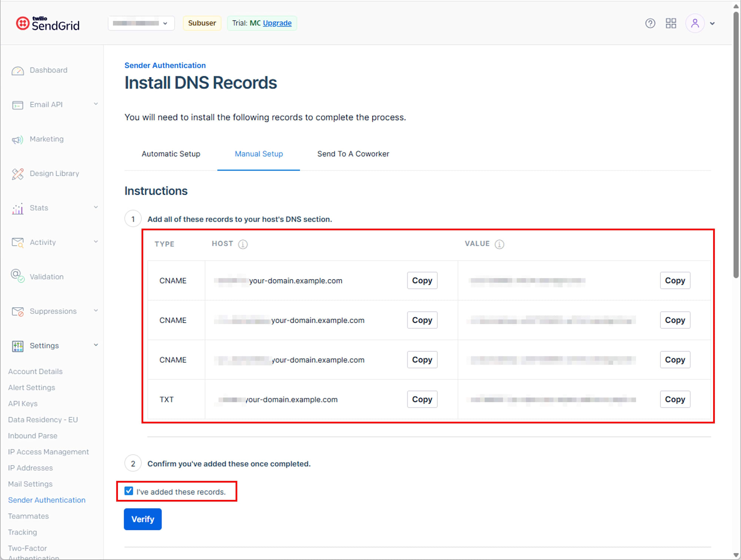Open the Dashboard from the sidebar icon
Viewport: 741px width, 560px height.
pyautogui.click(x=17, y=70)
